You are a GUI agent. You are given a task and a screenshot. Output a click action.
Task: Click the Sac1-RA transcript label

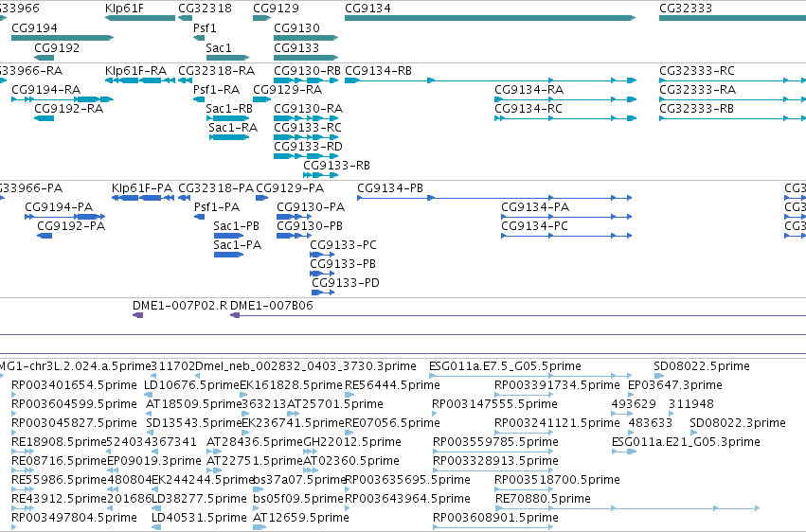coord(233,128)
